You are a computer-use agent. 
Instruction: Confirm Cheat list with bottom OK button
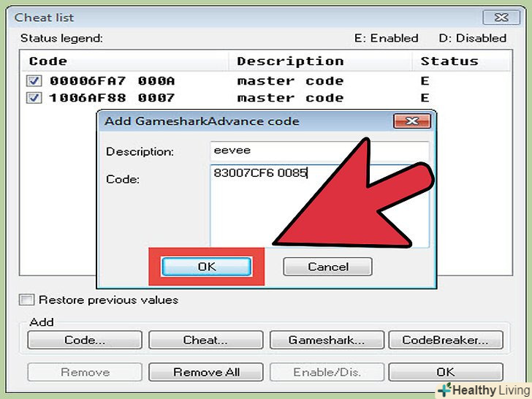tap(446, 372)
